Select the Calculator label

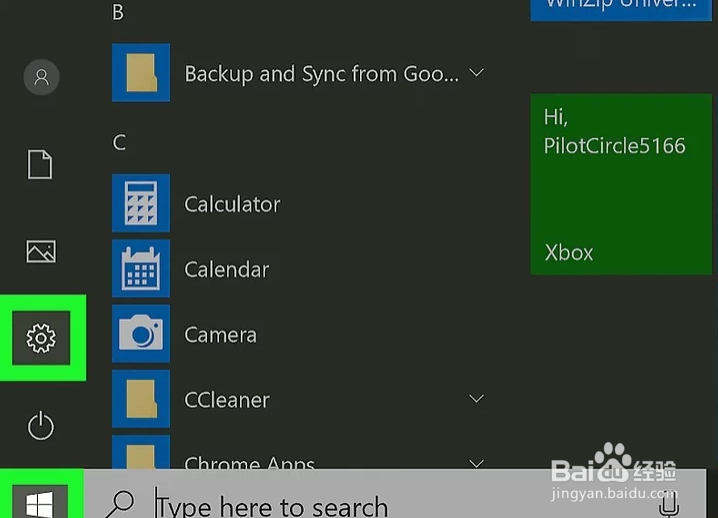pyautogui.click(x=232, y=204)
